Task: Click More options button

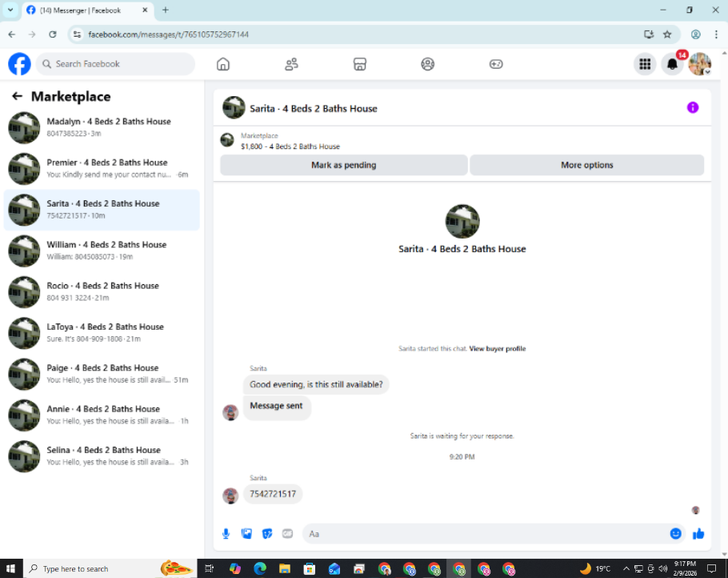Action: [587, 165]
